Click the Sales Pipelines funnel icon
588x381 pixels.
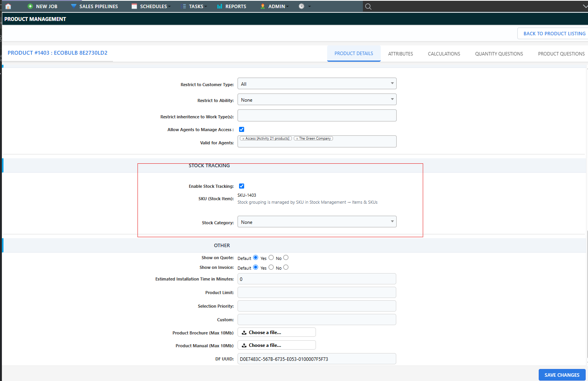tap(73, 6)
